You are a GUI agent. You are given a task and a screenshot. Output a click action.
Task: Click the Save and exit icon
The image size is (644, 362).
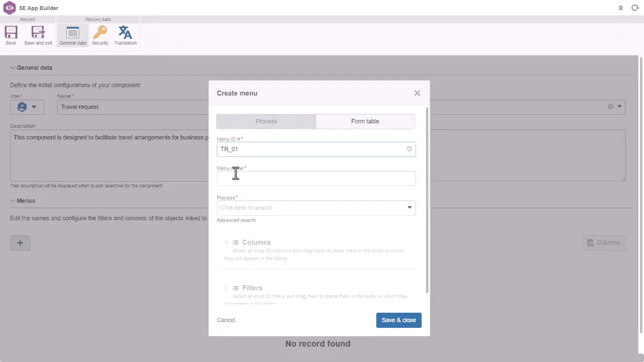[38, 33]
